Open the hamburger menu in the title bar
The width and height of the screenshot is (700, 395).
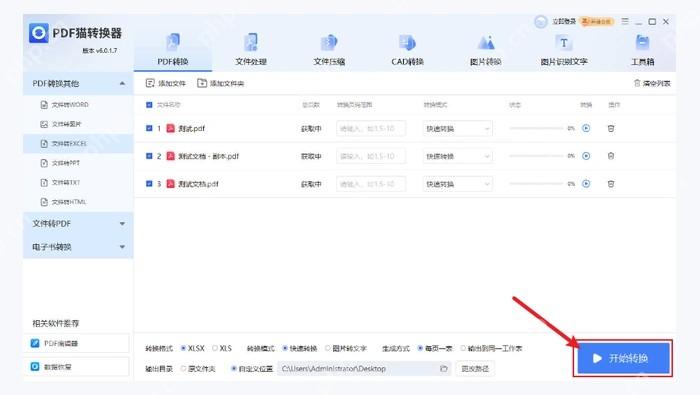click(625, 21)
